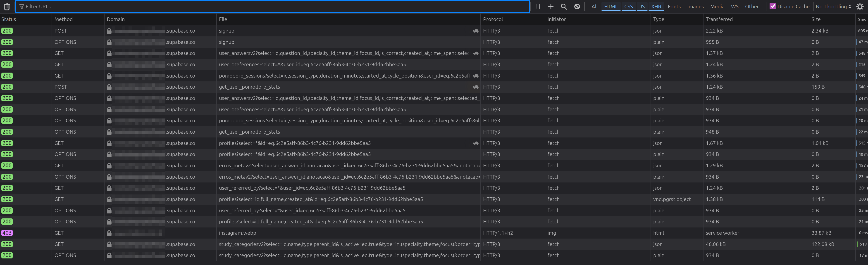Screen dimensions: 868x265
Task: Click the trash icon to clear network log
Action: (x=7, y=7)
